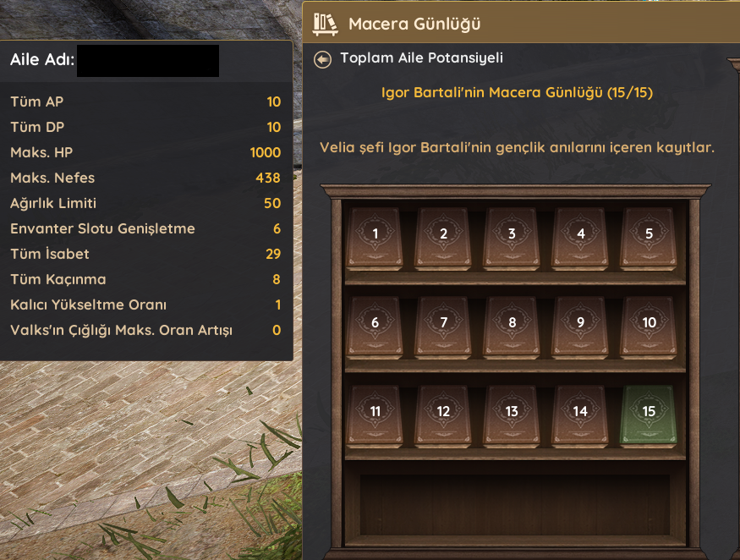Select journal book number 4
The image size is (740, 560).
[x=580, y=239]
